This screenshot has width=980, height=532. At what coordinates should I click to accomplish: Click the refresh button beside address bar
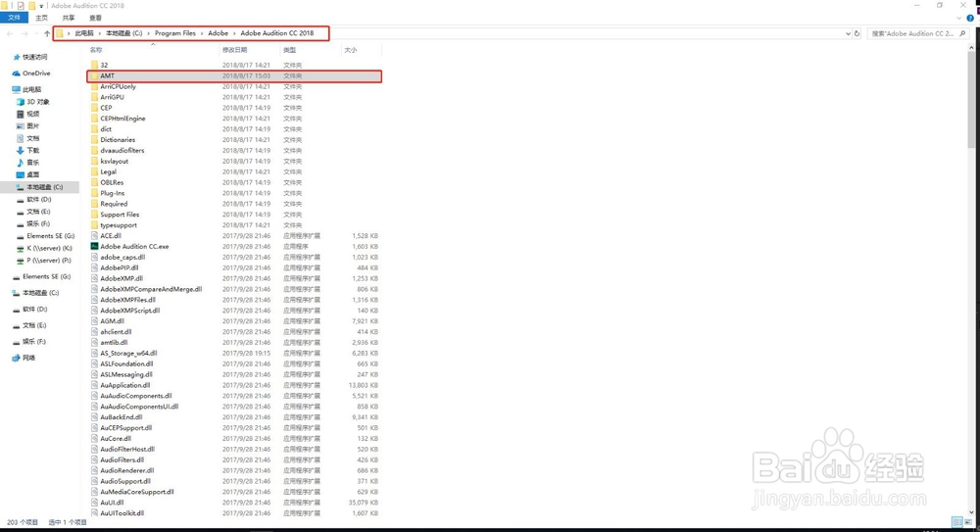pos(857,33)
